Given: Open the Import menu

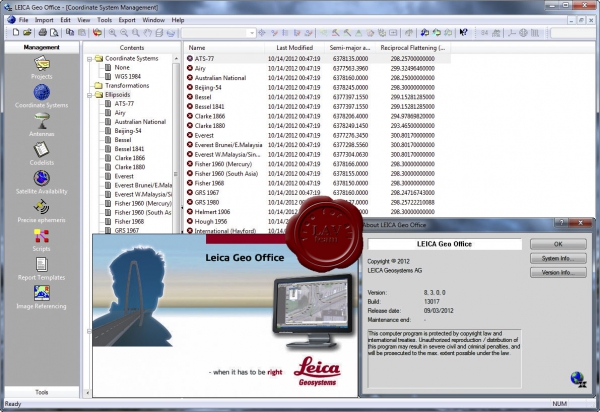Looking at the screenshot, I should click(x=44, y=20).
